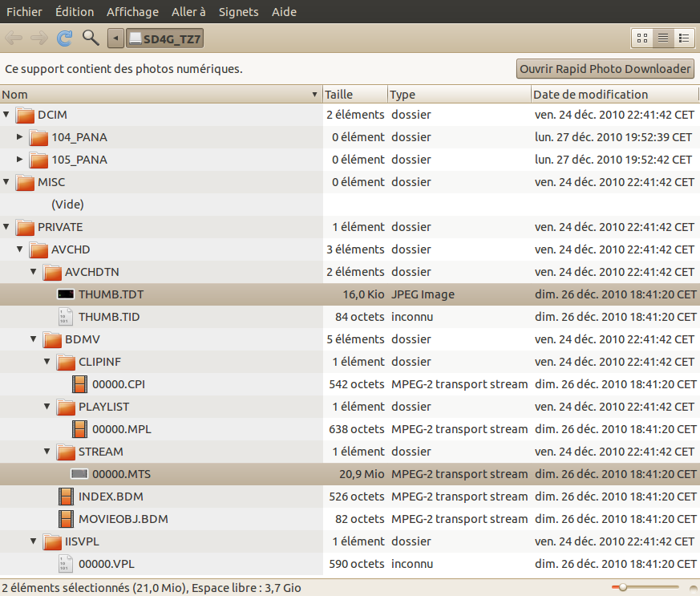
Task: Switch to list view mode
Action: pyautogui.click(x=663, y=38)
